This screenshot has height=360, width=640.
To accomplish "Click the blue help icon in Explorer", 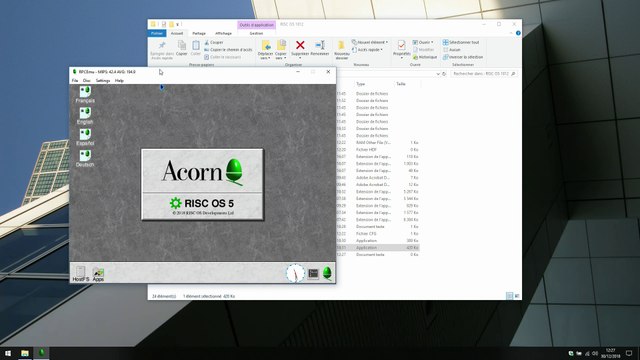I will (518, 33).
